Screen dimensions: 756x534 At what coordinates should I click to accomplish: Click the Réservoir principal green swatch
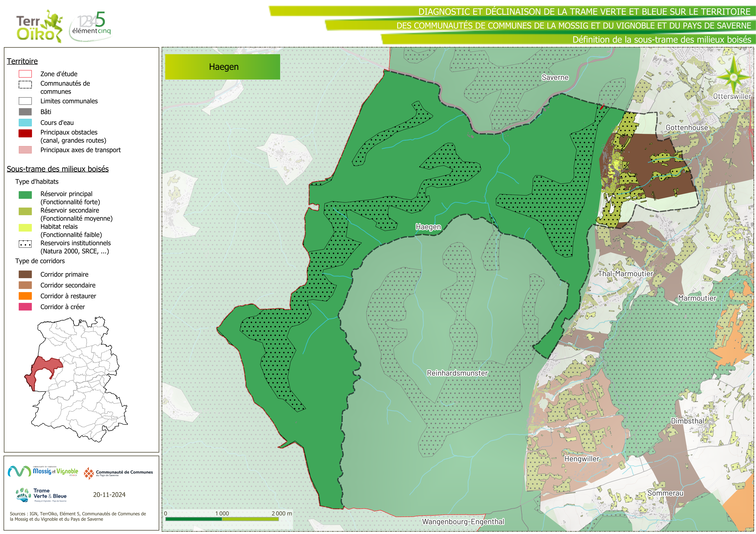(x=25, y=195)
